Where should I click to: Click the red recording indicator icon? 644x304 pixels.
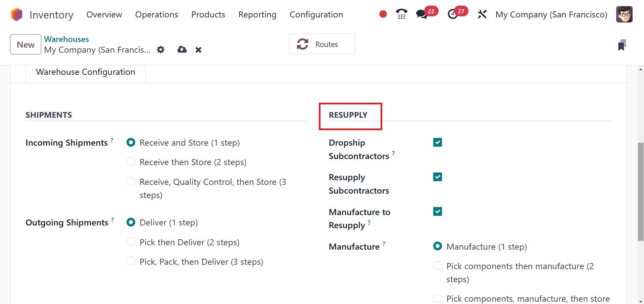(383, 14)
